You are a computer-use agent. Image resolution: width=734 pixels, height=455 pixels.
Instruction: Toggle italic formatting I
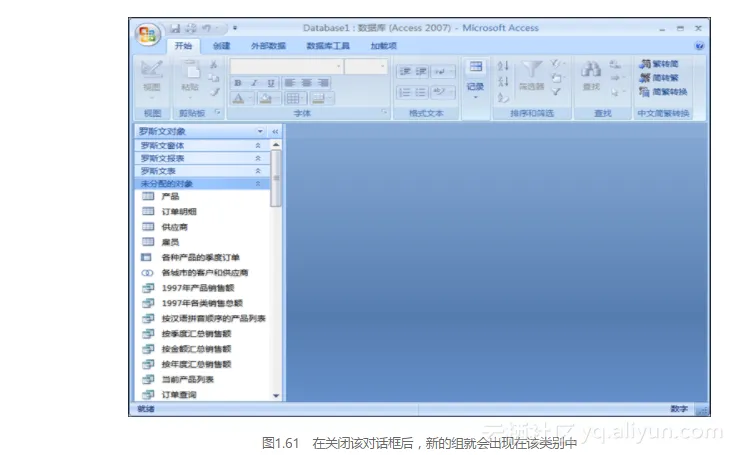pos(254,83)
